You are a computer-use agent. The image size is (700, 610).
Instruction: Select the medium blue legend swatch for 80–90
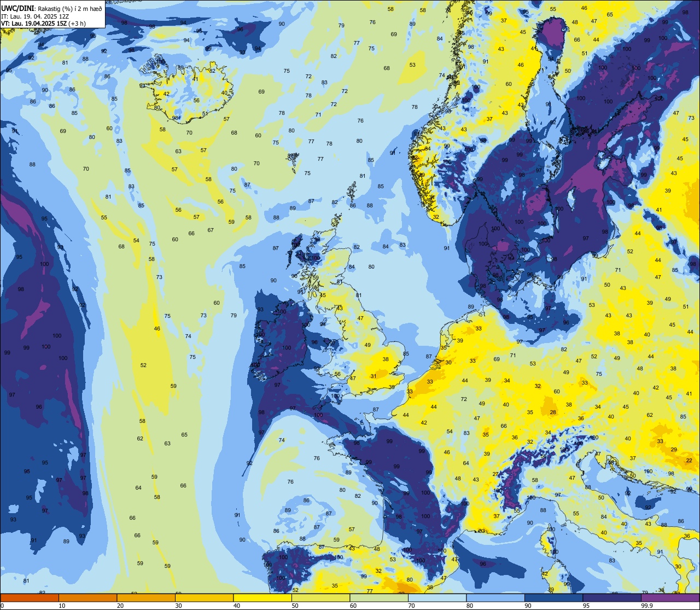click(495, 597)
